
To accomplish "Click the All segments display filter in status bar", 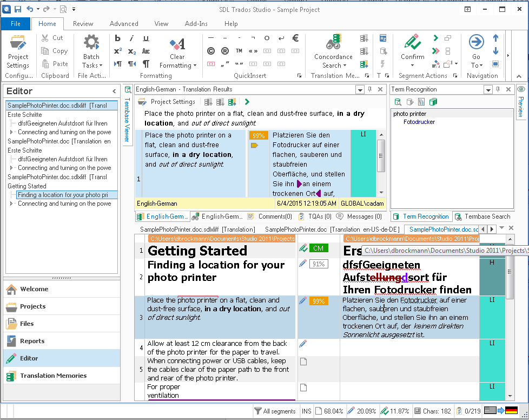I will pyautogui.click(x=275, y=411).
